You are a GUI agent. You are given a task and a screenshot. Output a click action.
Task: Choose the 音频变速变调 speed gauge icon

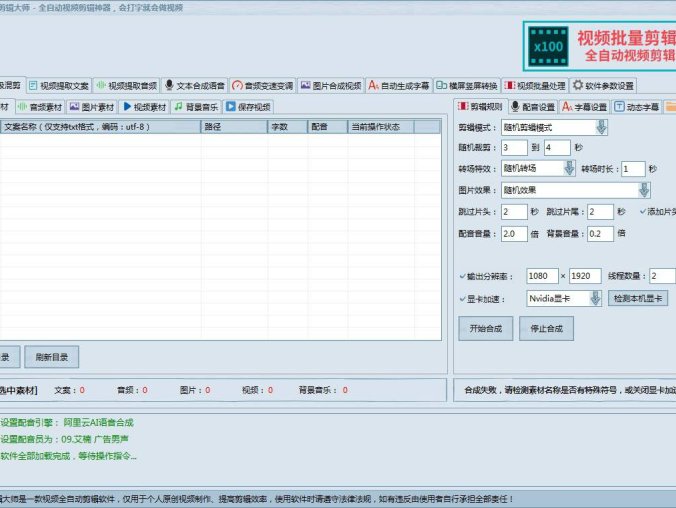237,85
